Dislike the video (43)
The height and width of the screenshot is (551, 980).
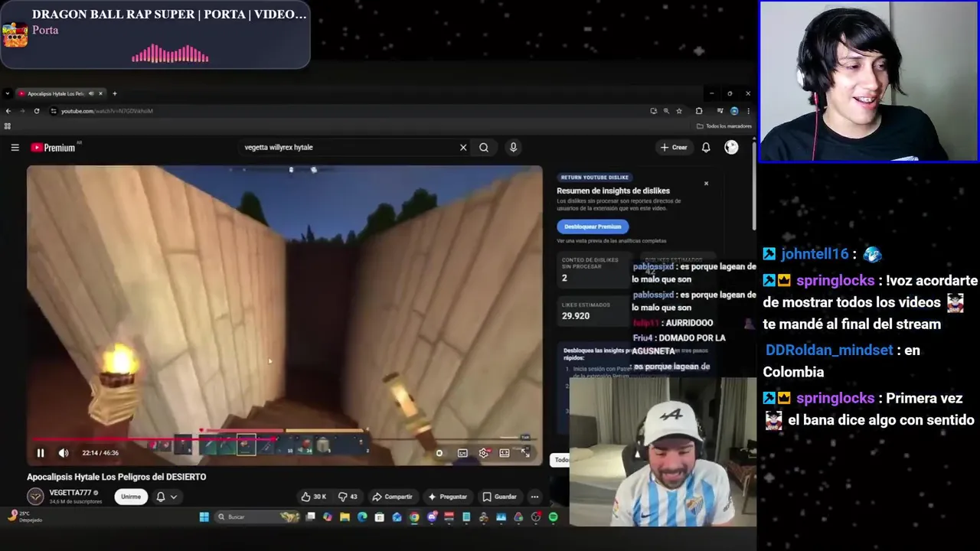pyautogui.click(x=348, y=497)
